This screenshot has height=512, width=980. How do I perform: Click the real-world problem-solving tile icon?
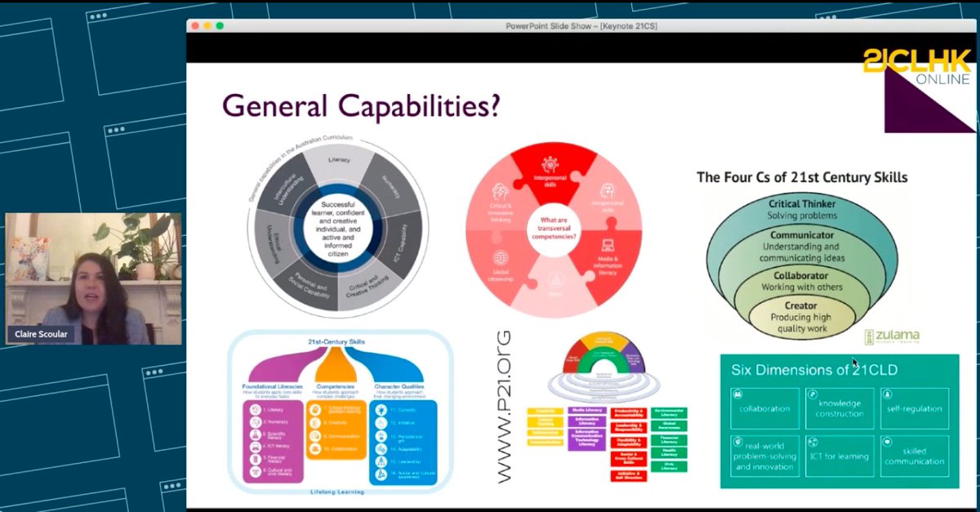(x=736, y=442)
